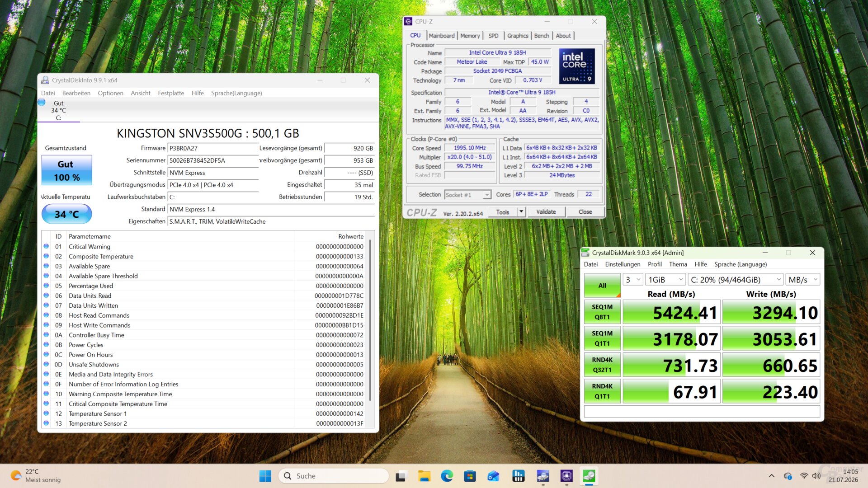
Task: Open the Festplatte menu in CrystalDiskInfo
Action: [171, 93]
